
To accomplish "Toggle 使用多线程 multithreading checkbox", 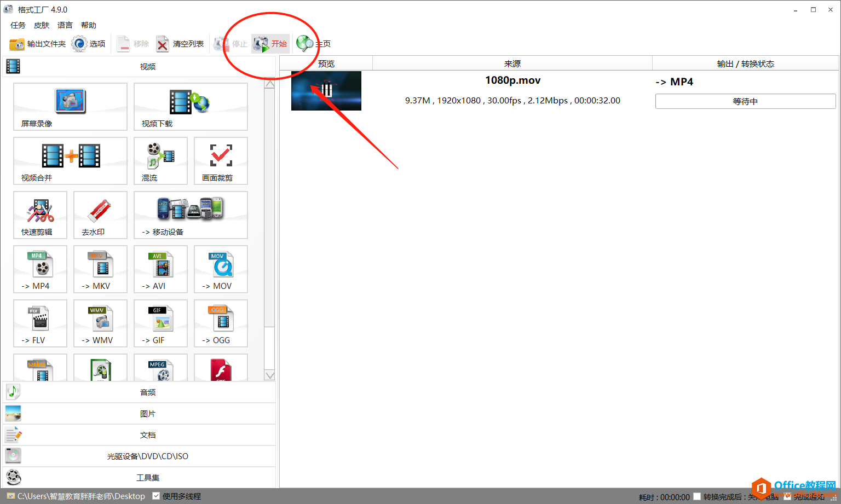I will (157, 496).
